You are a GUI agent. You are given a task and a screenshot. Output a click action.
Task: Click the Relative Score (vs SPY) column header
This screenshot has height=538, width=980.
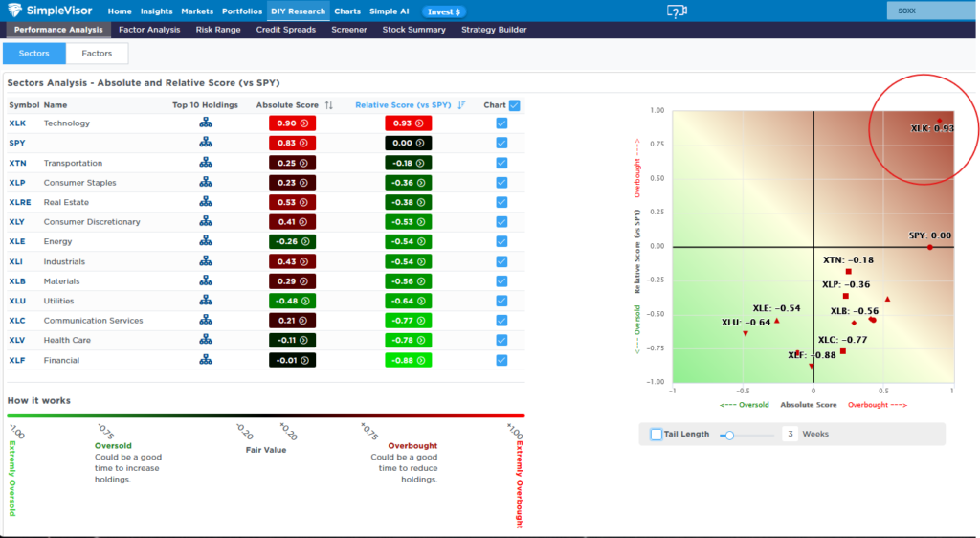click(403, 105)
